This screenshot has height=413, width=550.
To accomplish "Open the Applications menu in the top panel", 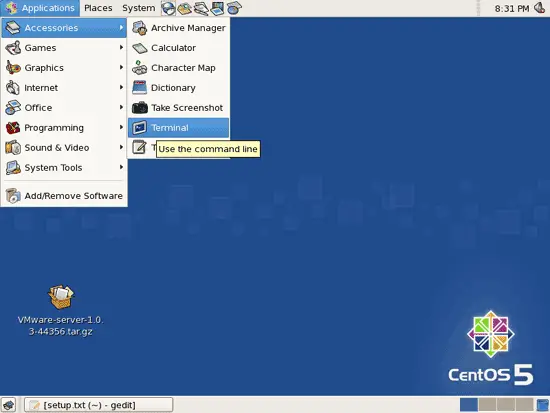I will tap(40, 8).
